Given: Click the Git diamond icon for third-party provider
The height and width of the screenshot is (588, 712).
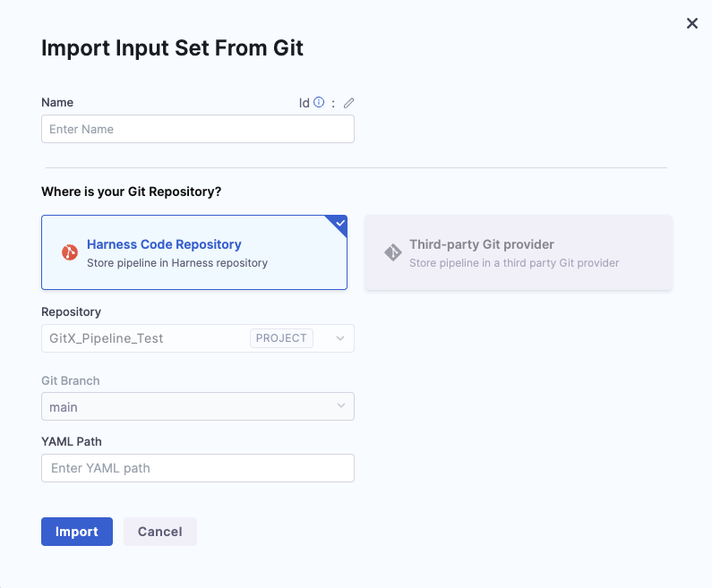Looking at the screenshot, I should [392, 252].
